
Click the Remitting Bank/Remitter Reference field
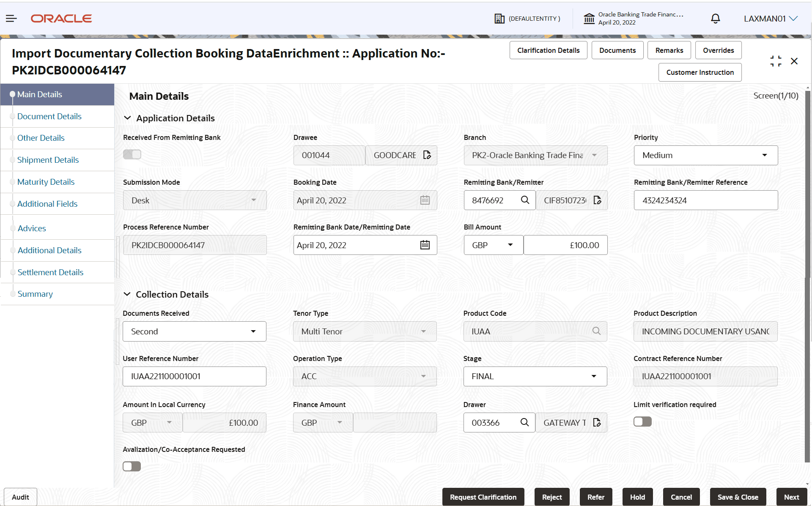point(705,200)
